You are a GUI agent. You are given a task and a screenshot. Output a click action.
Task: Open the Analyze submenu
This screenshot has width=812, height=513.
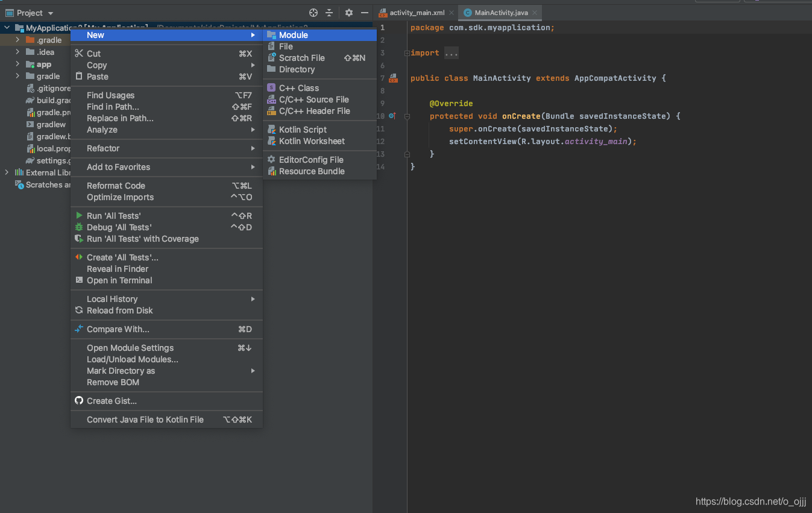166,130
